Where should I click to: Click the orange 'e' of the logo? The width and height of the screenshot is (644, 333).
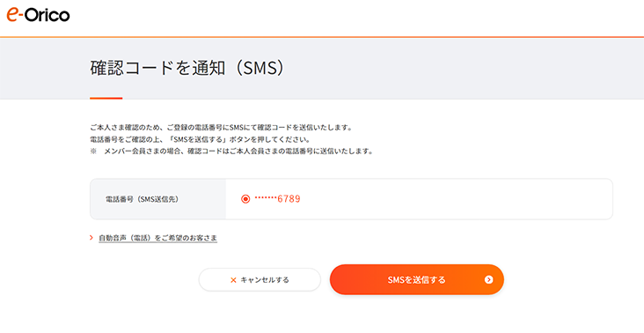coord(13,14)
